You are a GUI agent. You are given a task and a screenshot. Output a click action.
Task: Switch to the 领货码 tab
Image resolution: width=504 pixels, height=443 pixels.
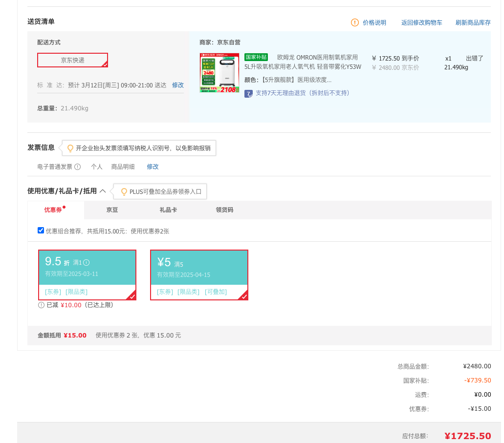pyautogui.click(x=224, y=210)
